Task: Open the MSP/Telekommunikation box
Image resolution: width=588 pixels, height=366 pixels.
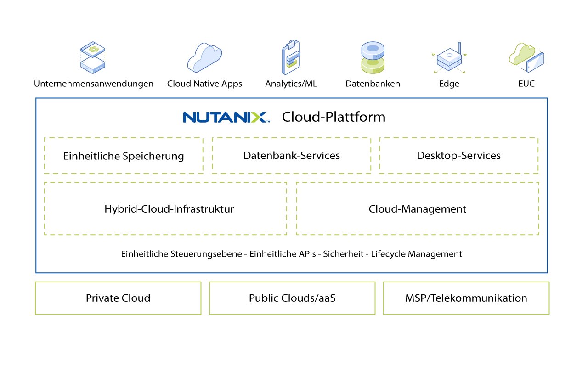Action: coord(466,298)
